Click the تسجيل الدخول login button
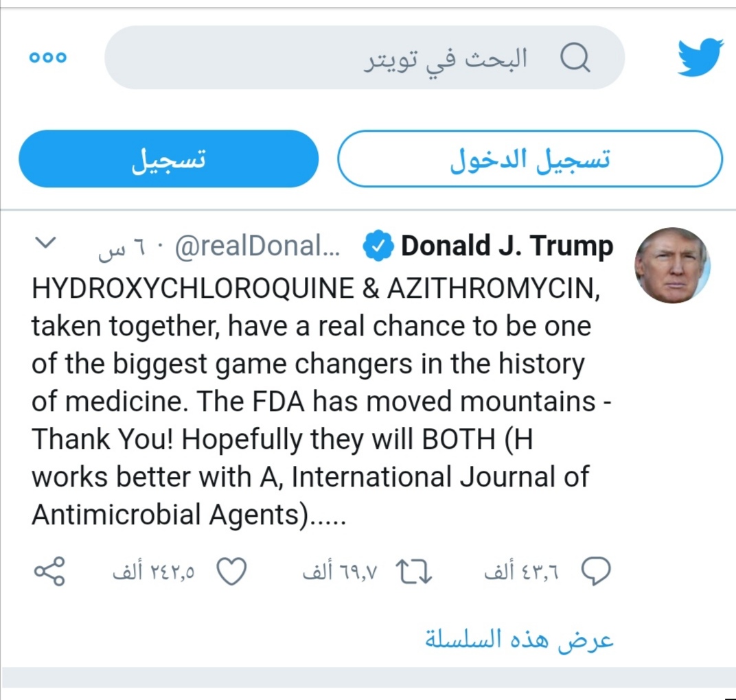This screenshot has height=700, width=736. pos(530,159)
